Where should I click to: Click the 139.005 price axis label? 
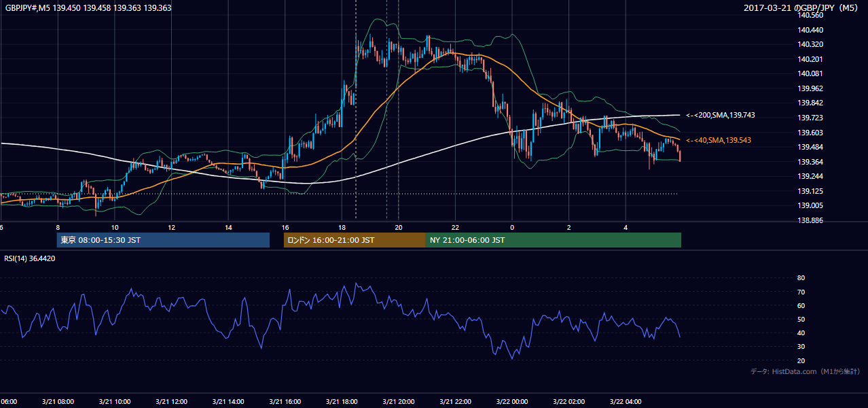pyautogui.click(x=811, y=205)
